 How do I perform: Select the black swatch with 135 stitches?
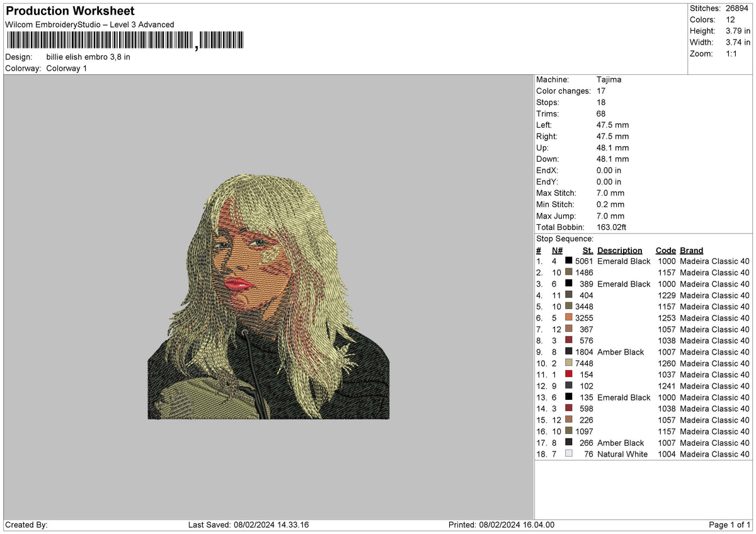coord(569,397)
